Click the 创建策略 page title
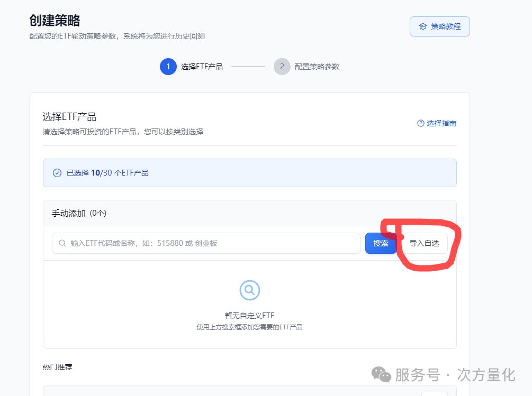This screenshot has width=532, height=396. [x=55, y=21]
